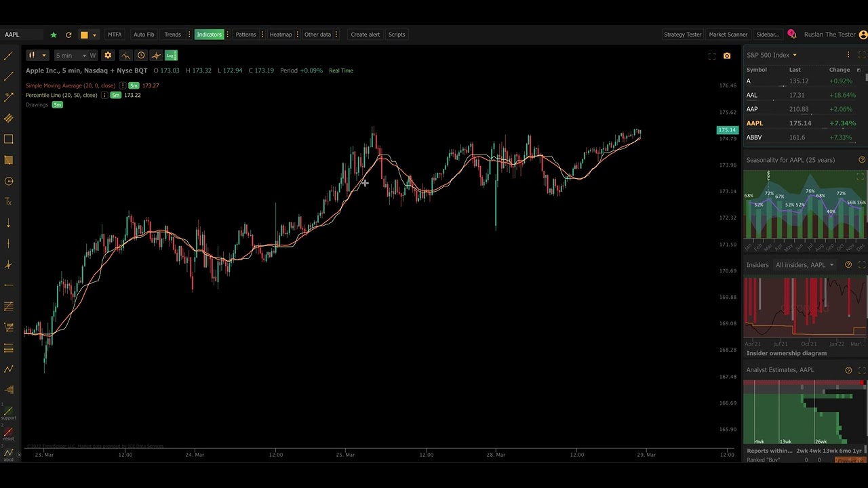This screenshot has width=868, height=488.
Task: Add AAPL to favorites with the star icon
Action: click(54, 35)
